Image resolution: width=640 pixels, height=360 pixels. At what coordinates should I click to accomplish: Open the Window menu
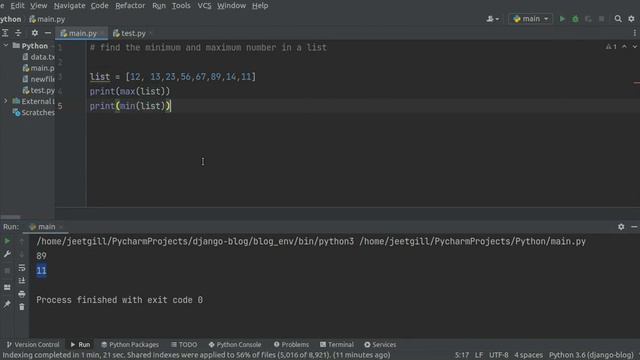coord(231,6)
